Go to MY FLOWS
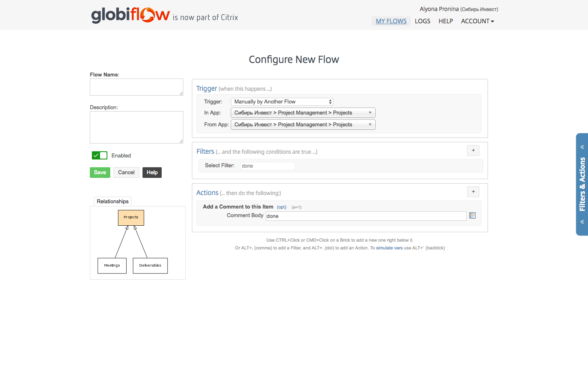 (391, 21)
